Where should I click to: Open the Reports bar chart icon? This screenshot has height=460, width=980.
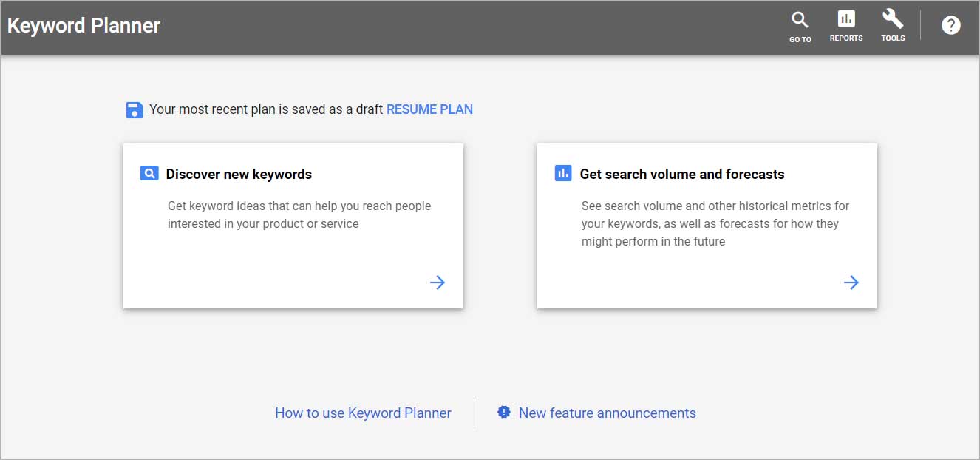[846, 19]
